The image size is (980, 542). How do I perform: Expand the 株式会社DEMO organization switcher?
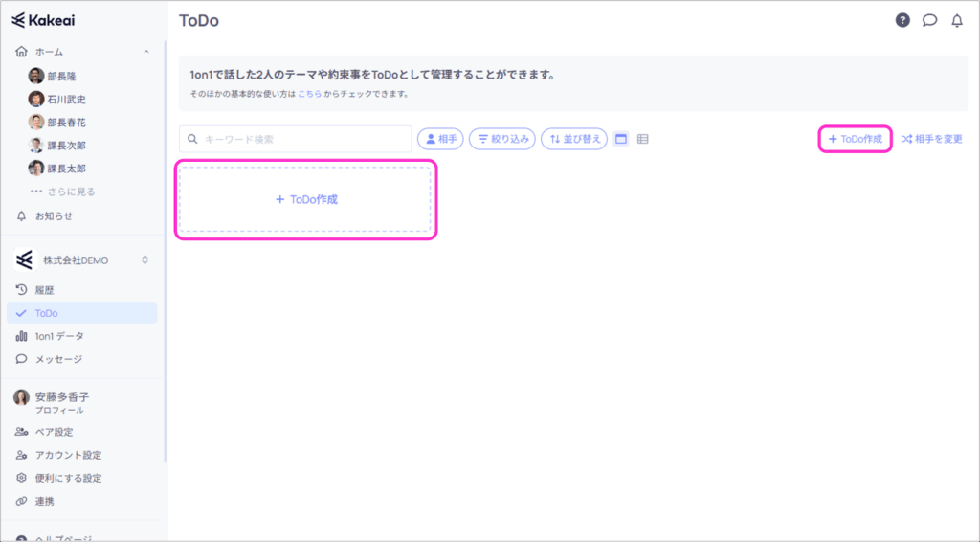click(x=145, y=260)
